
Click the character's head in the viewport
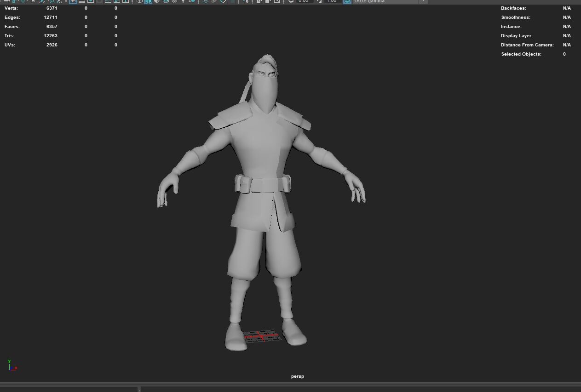266,83
